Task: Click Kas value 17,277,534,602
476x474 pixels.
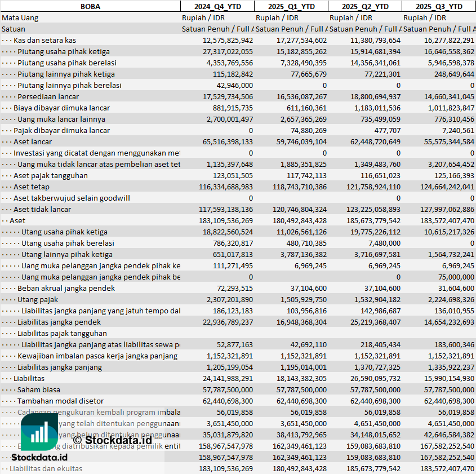Action: click(x=301, y=40)
